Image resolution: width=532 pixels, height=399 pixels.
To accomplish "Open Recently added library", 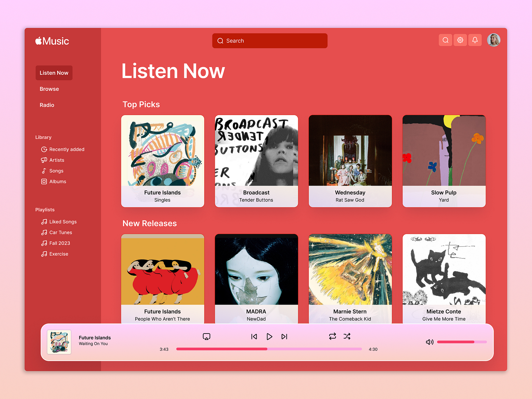I will coord(63,149).
